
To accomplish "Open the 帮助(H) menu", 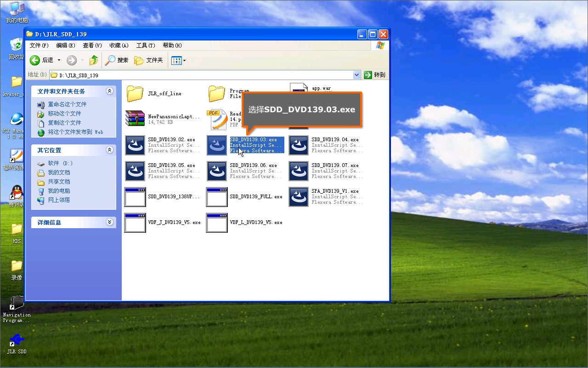I will [x=172, y=45].
